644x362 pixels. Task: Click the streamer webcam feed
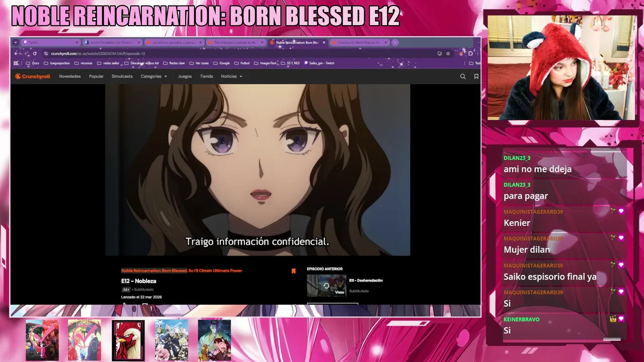coord(561,67)
